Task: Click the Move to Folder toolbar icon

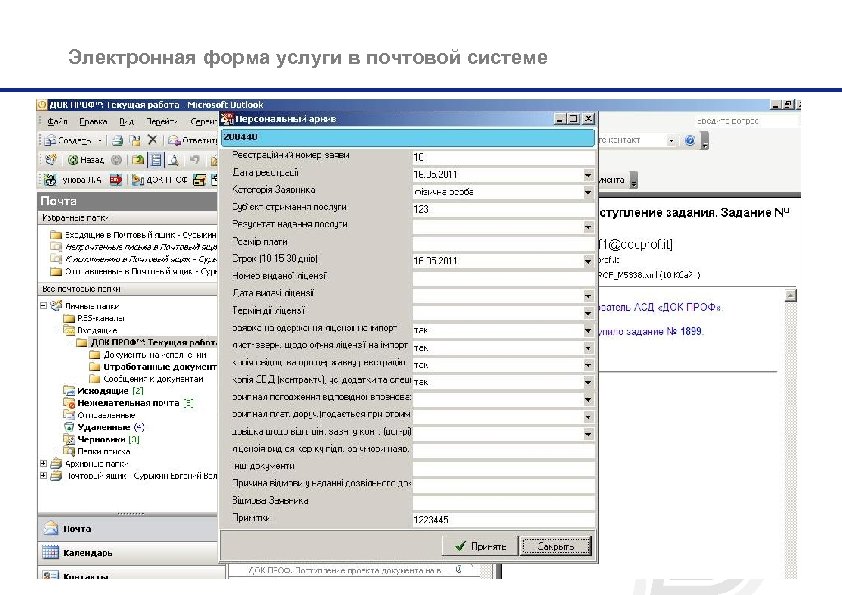Action: 135,140
